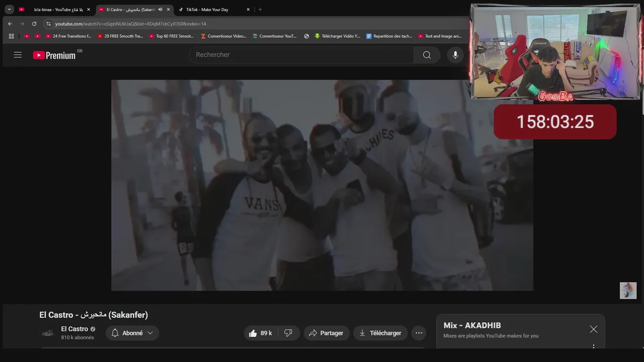Start voice search with microphone icon
This screenshot has width=644, height=362.
pos(455,55)
